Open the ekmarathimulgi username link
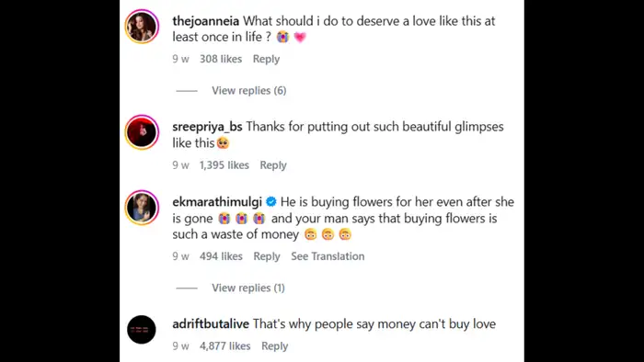The height and width of the screenshot is (362, 644). pyautogui.click(x=217, y=202)
